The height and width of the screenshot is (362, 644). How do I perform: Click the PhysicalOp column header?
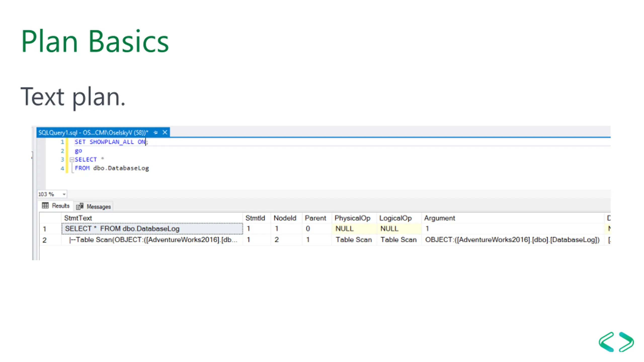click(352, 218)
